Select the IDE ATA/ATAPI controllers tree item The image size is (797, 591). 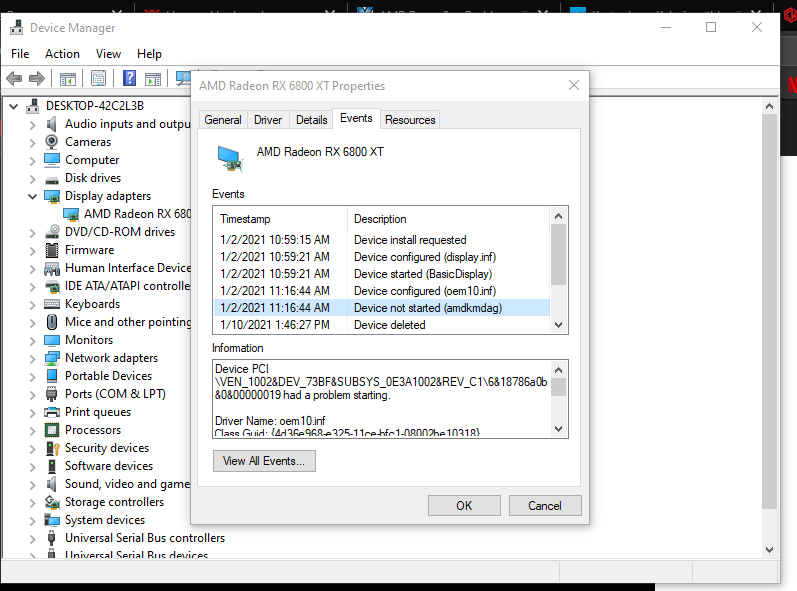point(127,286)
